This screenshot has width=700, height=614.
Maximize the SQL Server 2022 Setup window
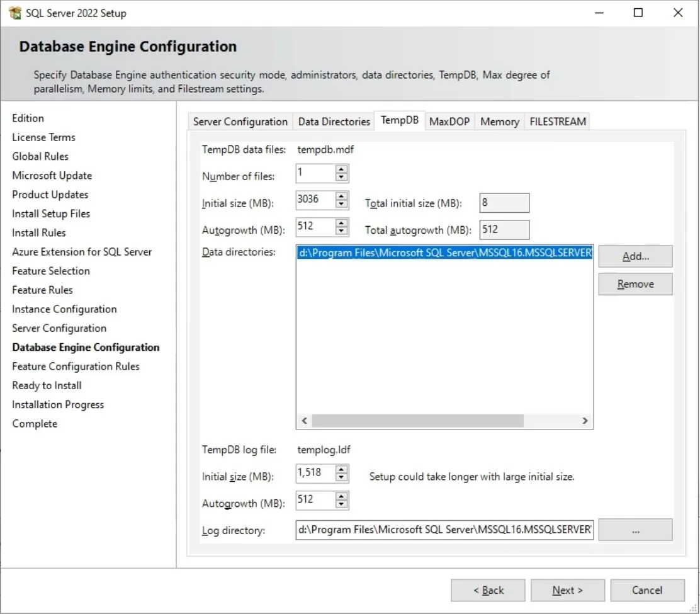tap(638, 13)
